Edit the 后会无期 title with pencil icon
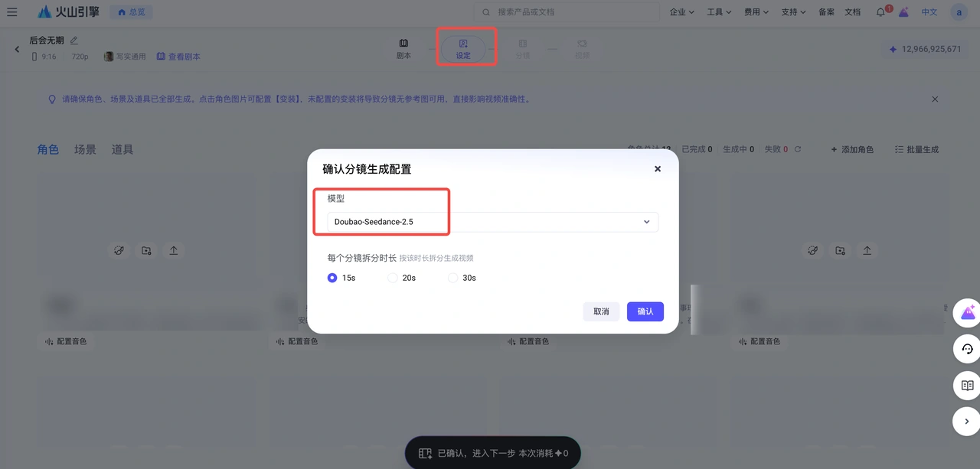Image resolution: width=980 pixels, height=469 pixels. coord(74,41)
